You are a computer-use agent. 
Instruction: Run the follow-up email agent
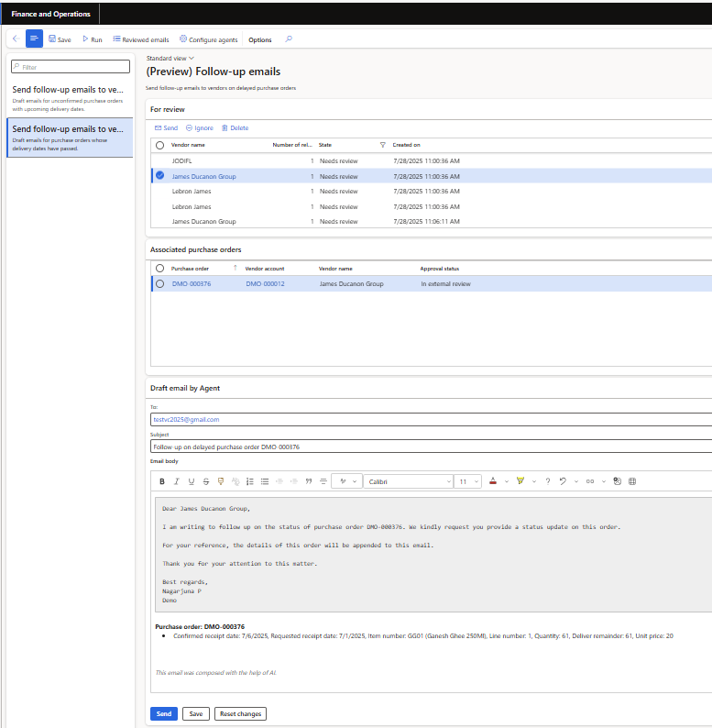coord(92,39)
